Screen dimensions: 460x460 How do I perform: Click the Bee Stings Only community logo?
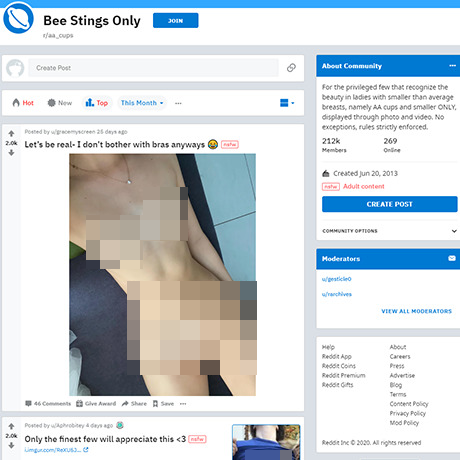click(x=18, y=18)
